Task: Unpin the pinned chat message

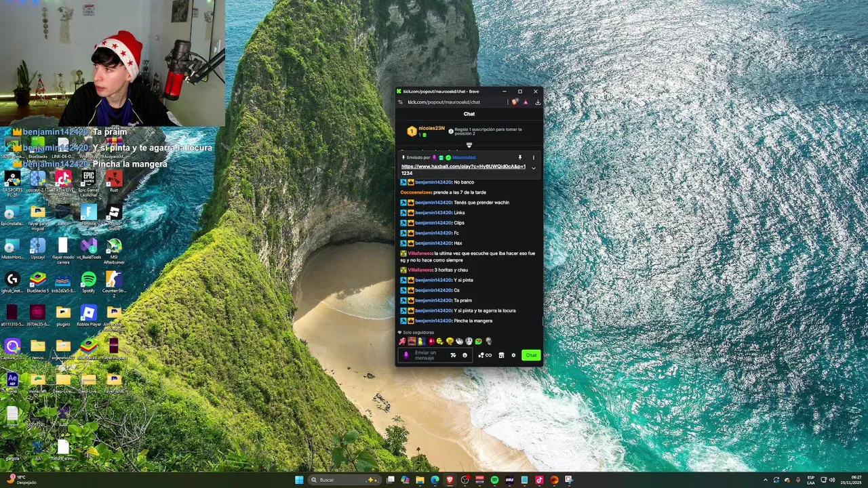Action: 520,157
